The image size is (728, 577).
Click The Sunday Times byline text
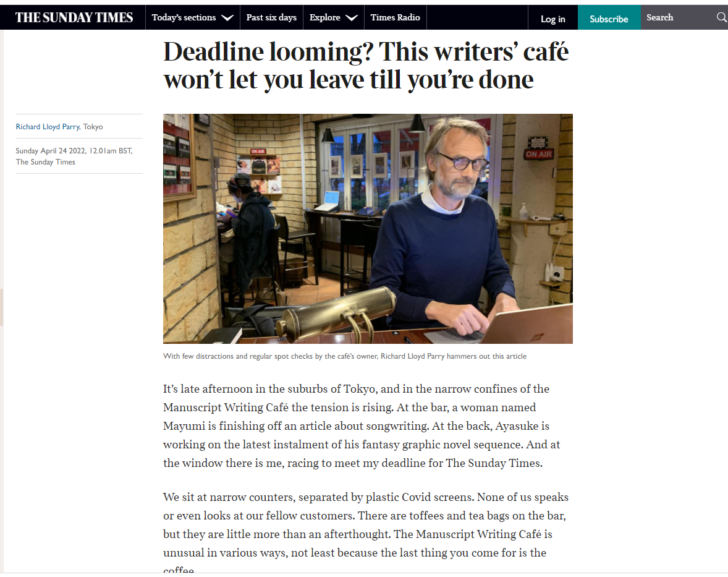click(x=46, y=162)
